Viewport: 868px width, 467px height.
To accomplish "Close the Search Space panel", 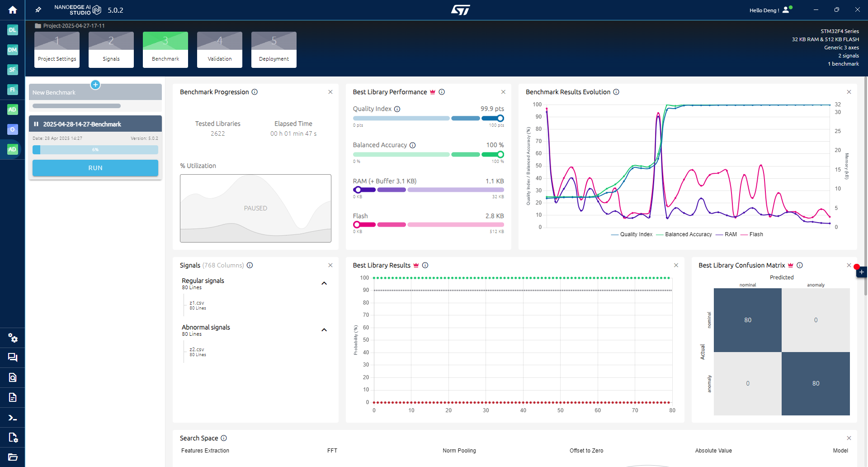I will pos(849,438).
